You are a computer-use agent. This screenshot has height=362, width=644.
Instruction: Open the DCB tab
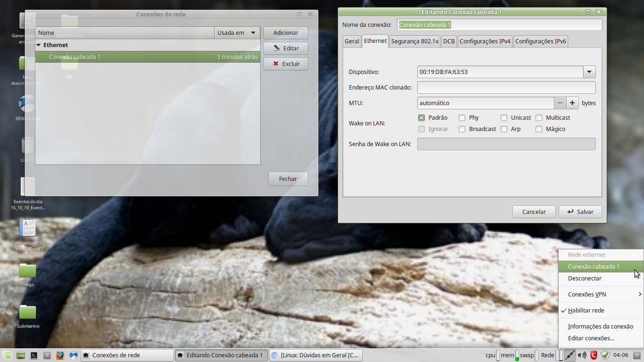coord(449,41)
